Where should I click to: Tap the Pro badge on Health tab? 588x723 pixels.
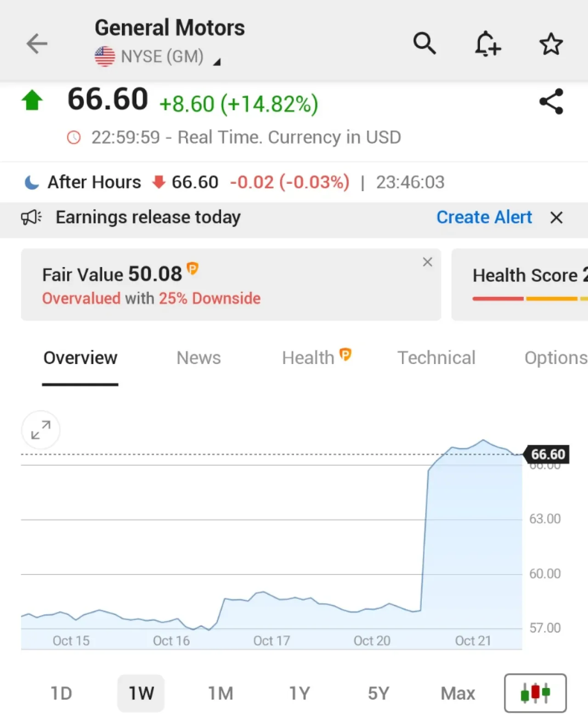click(x=345, y=354)
